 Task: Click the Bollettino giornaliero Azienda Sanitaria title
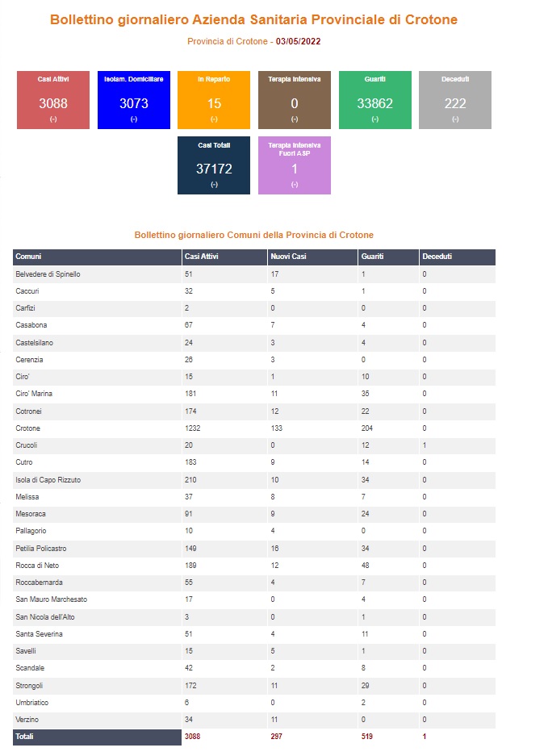[x=253, y=20]
